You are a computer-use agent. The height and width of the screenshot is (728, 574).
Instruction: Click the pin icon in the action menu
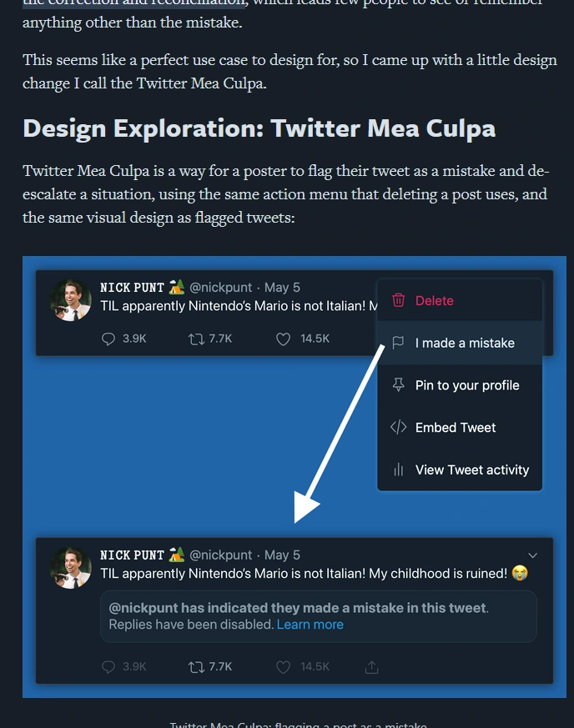399,384
